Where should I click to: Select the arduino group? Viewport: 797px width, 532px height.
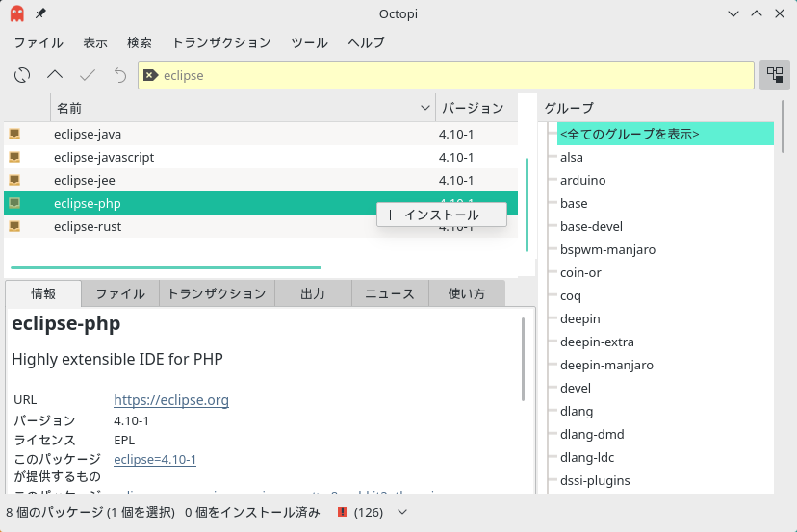point(583,180)
